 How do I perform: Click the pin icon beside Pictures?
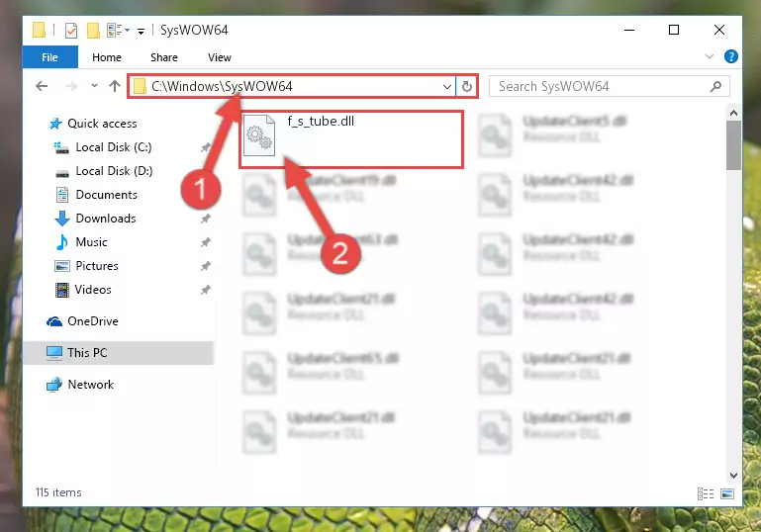[206, 266]
